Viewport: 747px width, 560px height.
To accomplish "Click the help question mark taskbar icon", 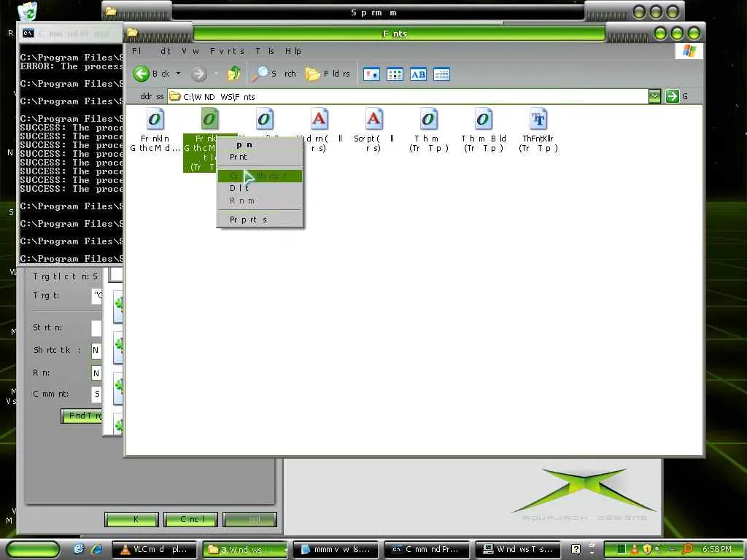I will (576, 550).
